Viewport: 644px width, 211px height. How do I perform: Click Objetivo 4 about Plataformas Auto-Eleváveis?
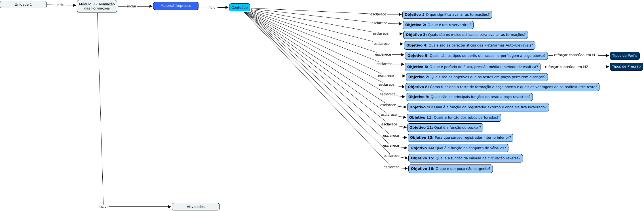coord(469,45)
